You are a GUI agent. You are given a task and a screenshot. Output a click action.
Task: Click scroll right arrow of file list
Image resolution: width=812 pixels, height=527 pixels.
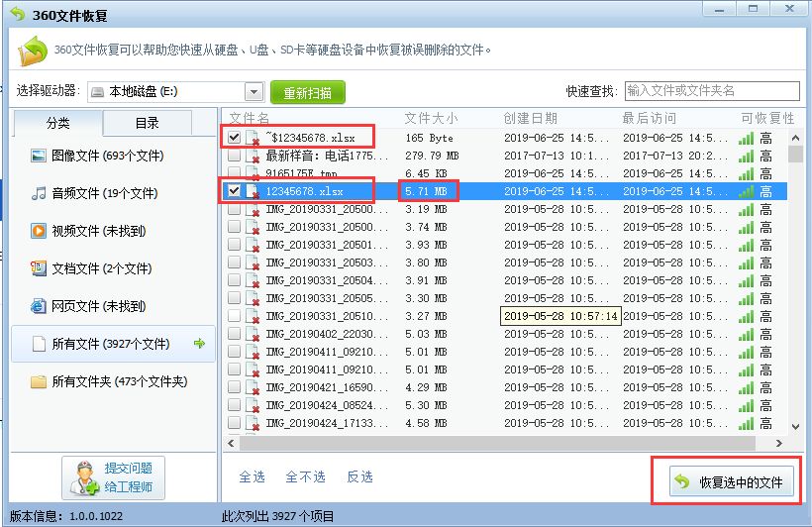pyautogui.click(x=779, y=444)
